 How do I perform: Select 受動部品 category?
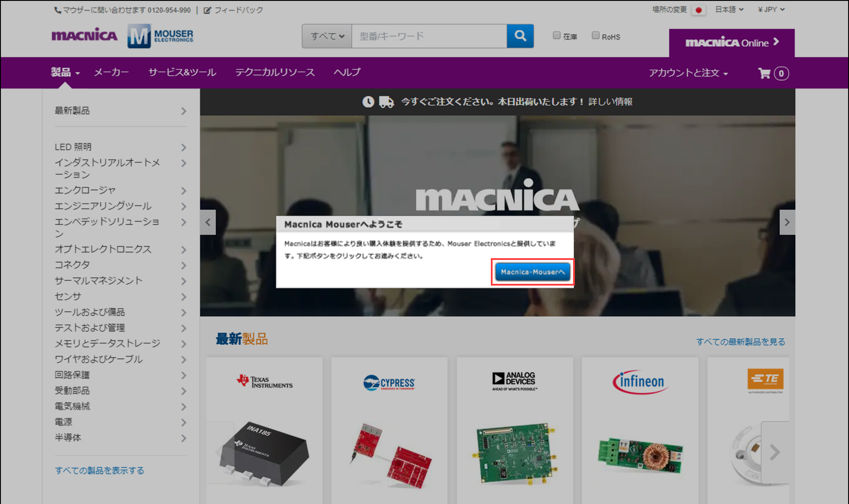click(x=72, y=391)
